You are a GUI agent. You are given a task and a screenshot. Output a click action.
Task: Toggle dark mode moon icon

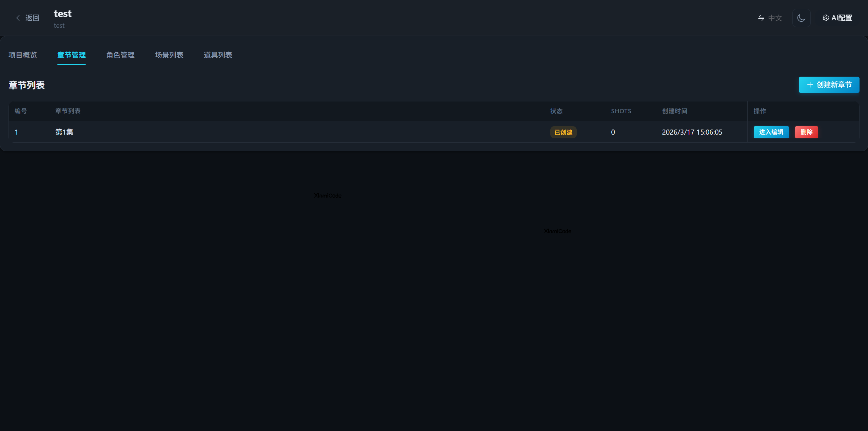[x=801, y=18]
